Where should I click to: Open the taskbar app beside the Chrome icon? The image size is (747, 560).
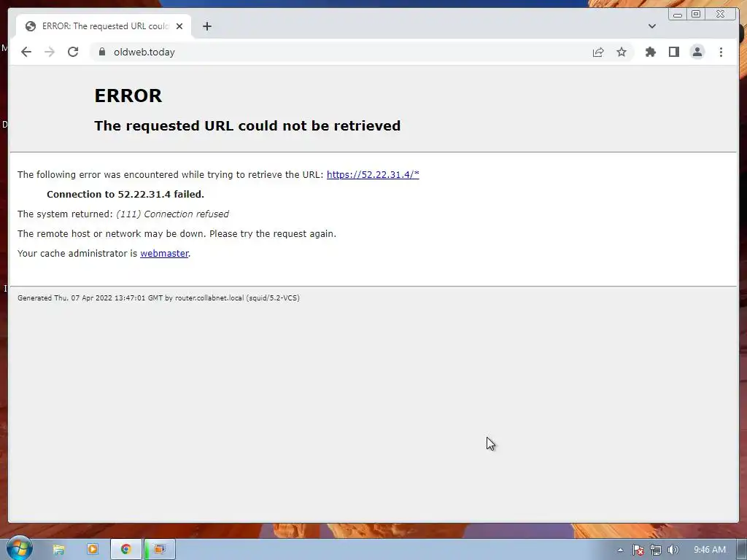tap(160, 550)
